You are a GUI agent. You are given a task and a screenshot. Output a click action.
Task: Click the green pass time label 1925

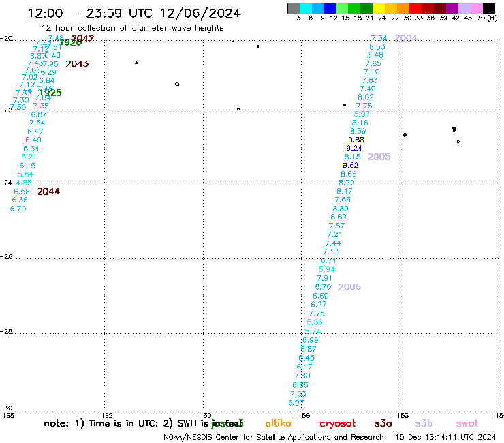coord(50,93)
